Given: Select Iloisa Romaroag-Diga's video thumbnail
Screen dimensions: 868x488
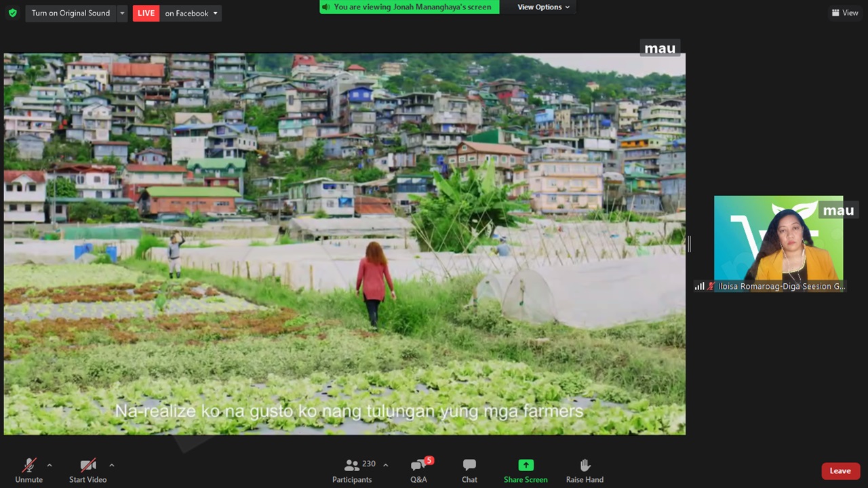Looking at the screenshot, I should coord(778,241).
